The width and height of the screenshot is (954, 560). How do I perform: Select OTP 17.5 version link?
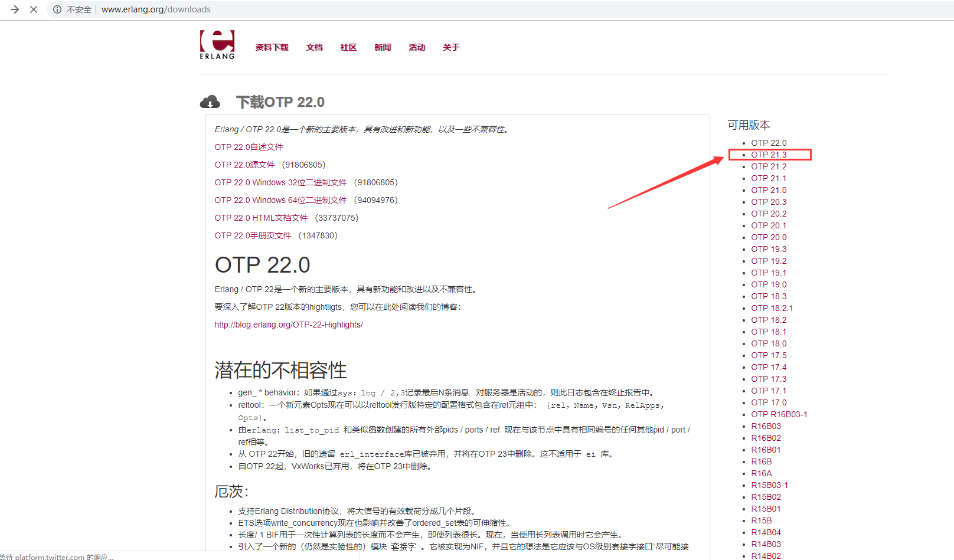[x=769, y=355]
